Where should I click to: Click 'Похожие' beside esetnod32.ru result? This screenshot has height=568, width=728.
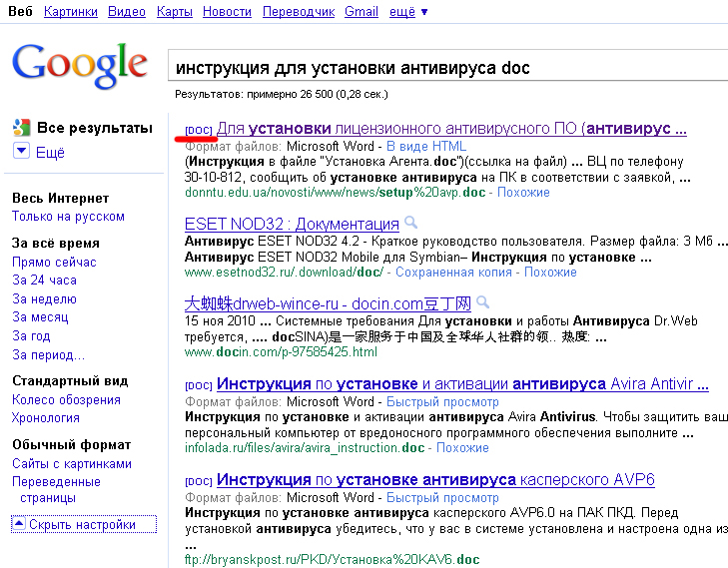[x=550, y=272]
